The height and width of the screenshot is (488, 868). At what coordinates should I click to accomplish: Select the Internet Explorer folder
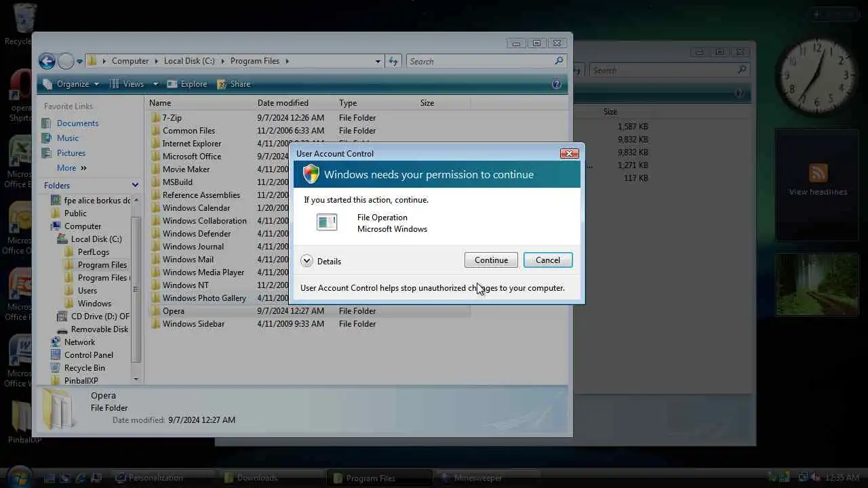[191, 144]
